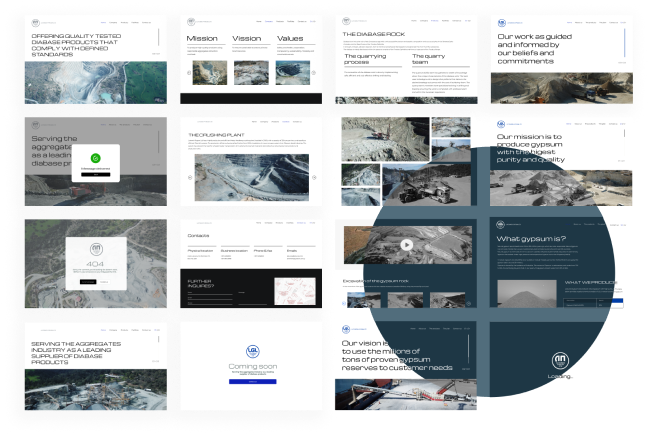Click the right carousel arrow on the Mission page
Screen dimensions: 649x436
click(x=314, y=73)
